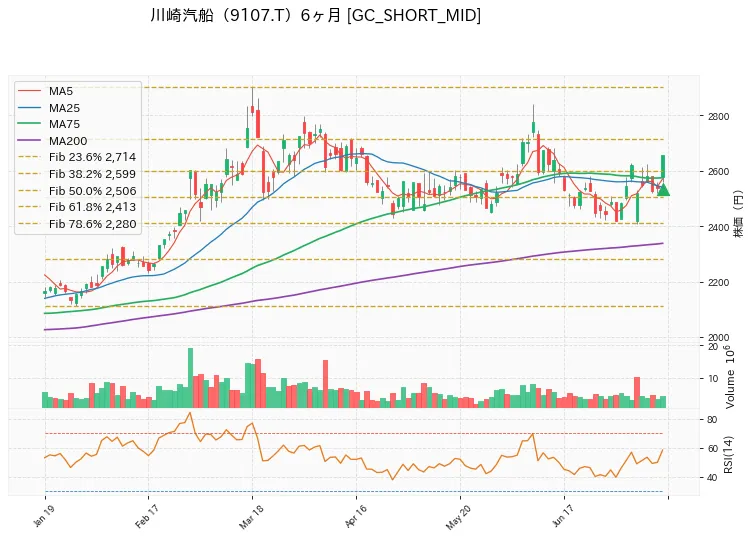Click the green buy-signal triangle marker

pyautogui.click(x=663, y=190)
